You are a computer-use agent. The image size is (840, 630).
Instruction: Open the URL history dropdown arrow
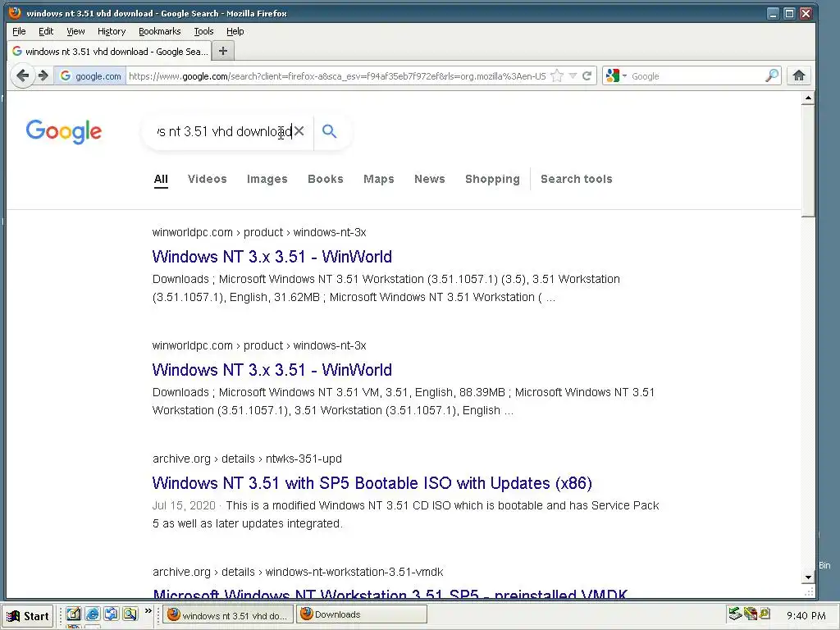(573, 76)
